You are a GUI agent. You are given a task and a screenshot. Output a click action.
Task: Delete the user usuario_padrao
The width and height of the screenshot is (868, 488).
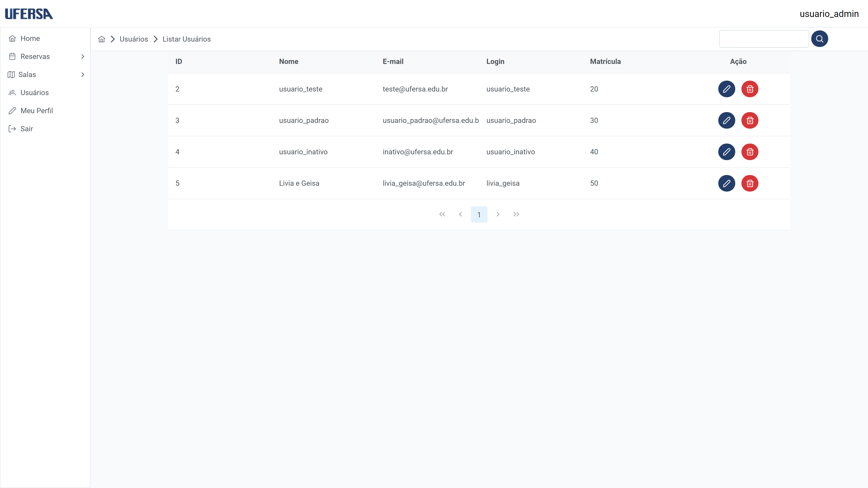pos(750,120)
